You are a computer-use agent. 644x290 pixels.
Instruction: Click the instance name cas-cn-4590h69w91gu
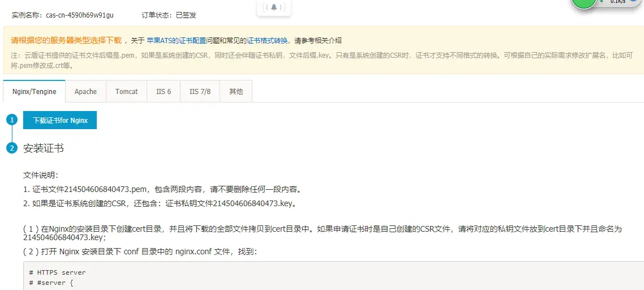pos(80,15)
